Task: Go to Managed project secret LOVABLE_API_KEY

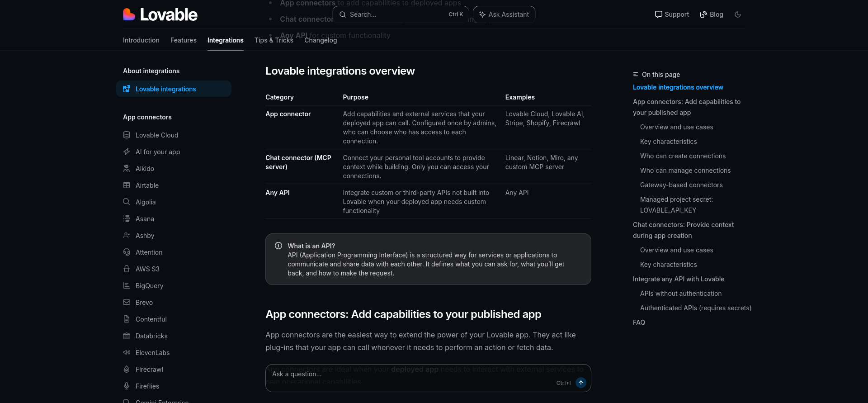Action: [676, 205]
